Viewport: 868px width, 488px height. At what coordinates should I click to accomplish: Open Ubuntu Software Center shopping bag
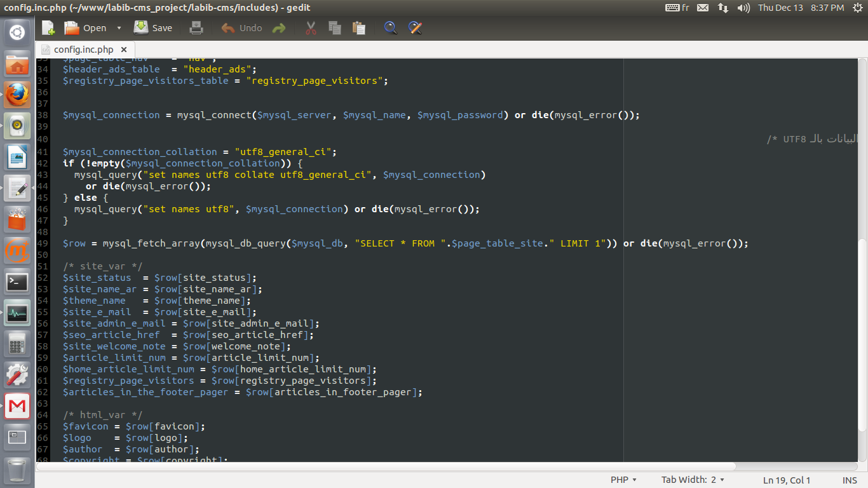pyautogui.click(x=17, y=219)
